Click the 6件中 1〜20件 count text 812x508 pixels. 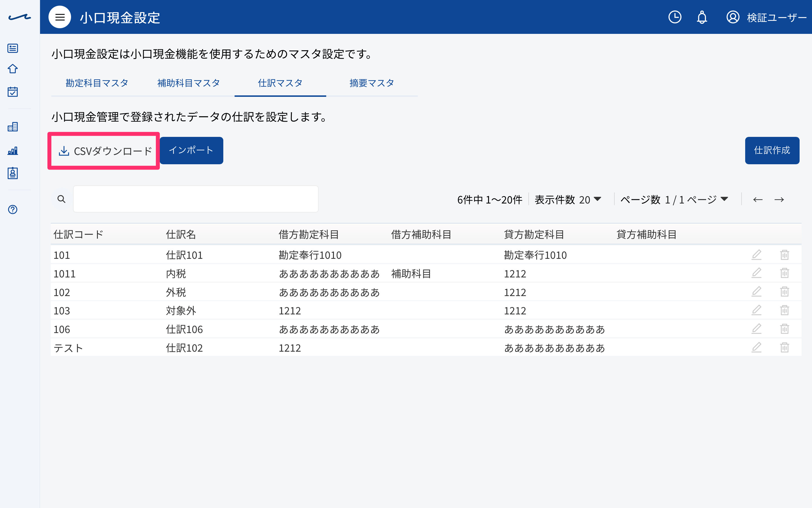click(489, 200)
